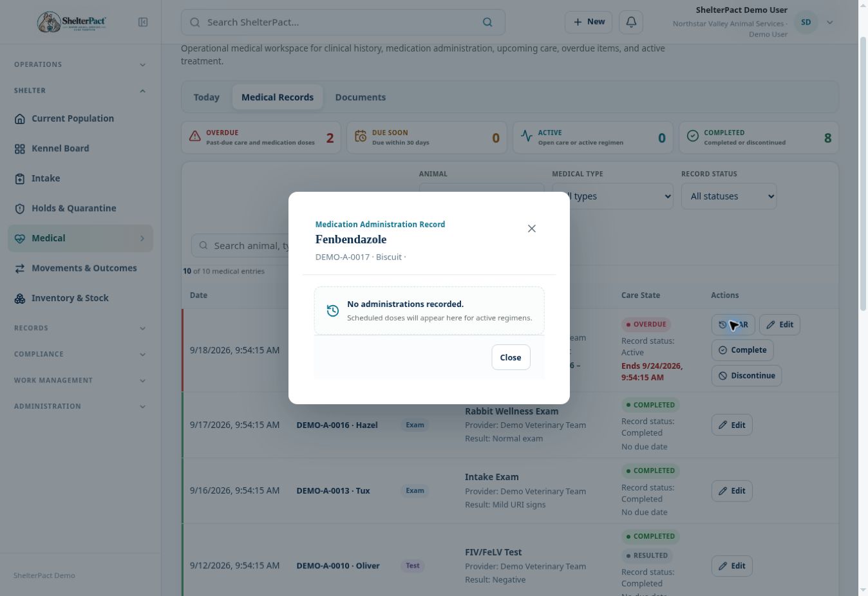The width and height of the screenshot is (868, 596).
Task: Open the notifications bell
Action: click(631, 22)
